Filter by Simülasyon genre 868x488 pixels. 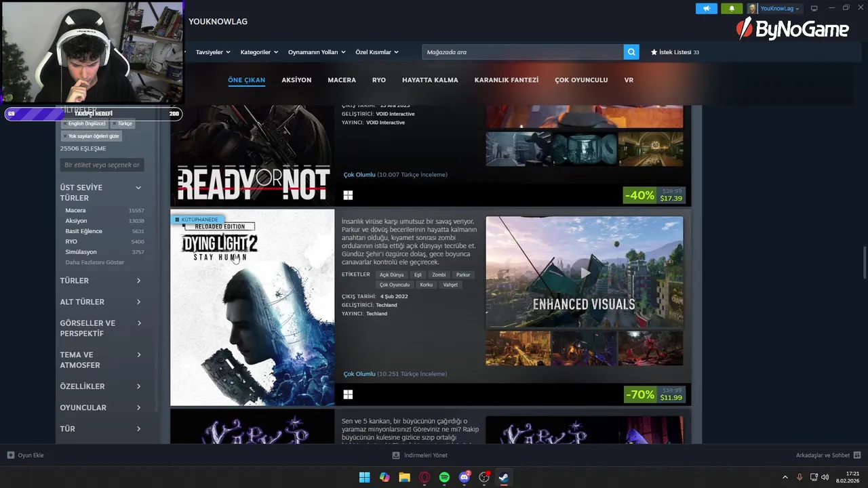click(x=104, y=252)
